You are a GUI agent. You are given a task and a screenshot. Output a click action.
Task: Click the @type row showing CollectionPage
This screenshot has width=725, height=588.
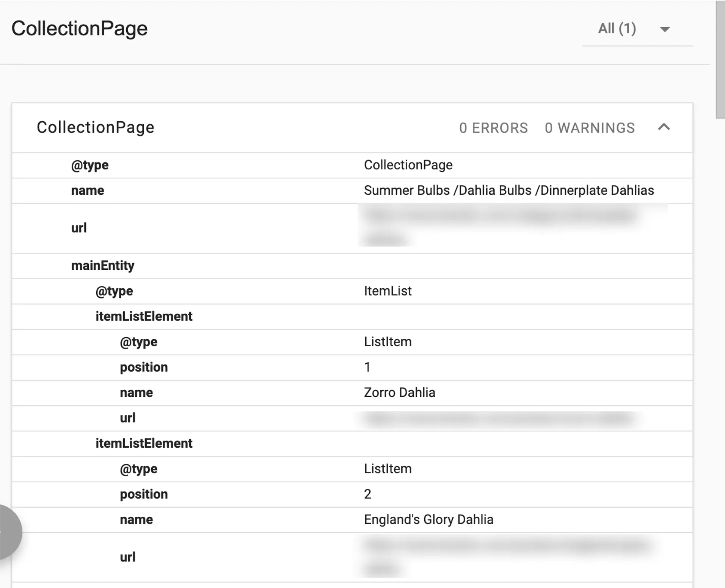click(408, 165)
